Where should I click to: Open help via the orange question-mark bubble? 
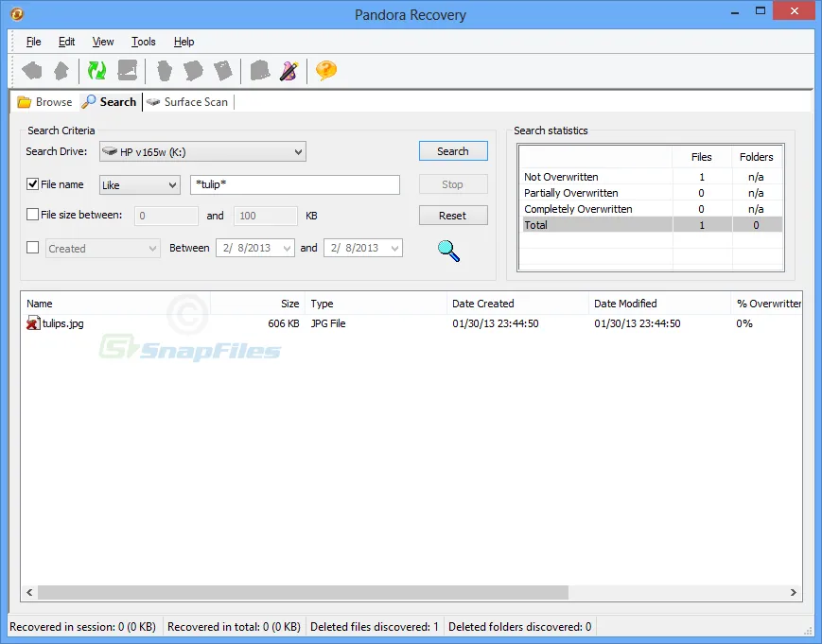click(x=326, y=70)
